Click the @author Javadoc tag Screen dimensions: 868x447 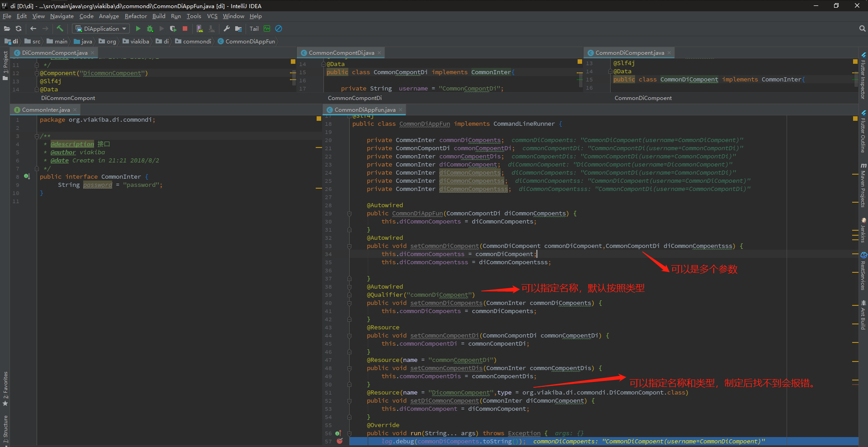63,152
